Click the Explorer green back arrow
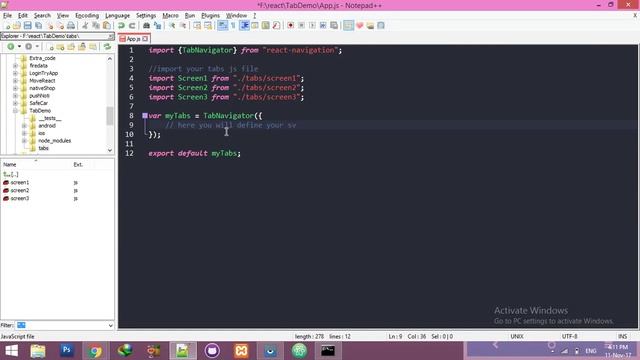This screenshot has height=360, width=640. point(11,47)
